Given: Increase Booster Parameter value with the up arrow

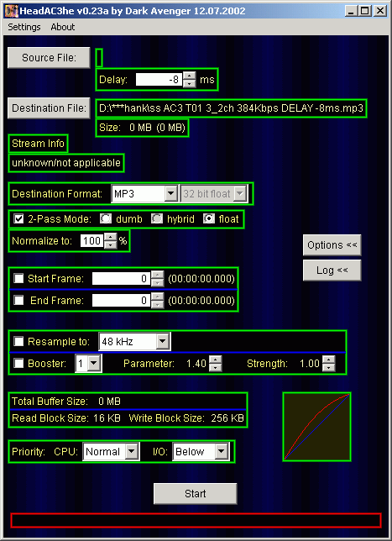Looking at the screenshot, I should tap(216, 360).
